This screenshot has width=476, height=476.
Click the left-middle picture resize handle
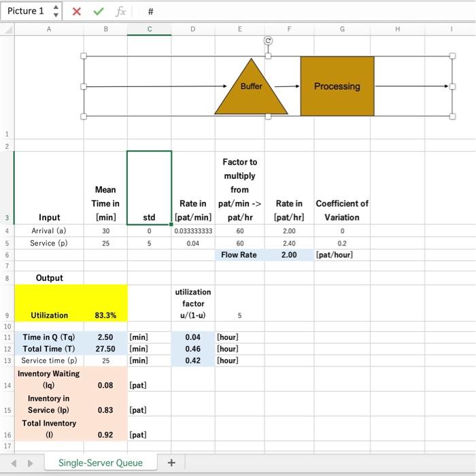(84, 86)
